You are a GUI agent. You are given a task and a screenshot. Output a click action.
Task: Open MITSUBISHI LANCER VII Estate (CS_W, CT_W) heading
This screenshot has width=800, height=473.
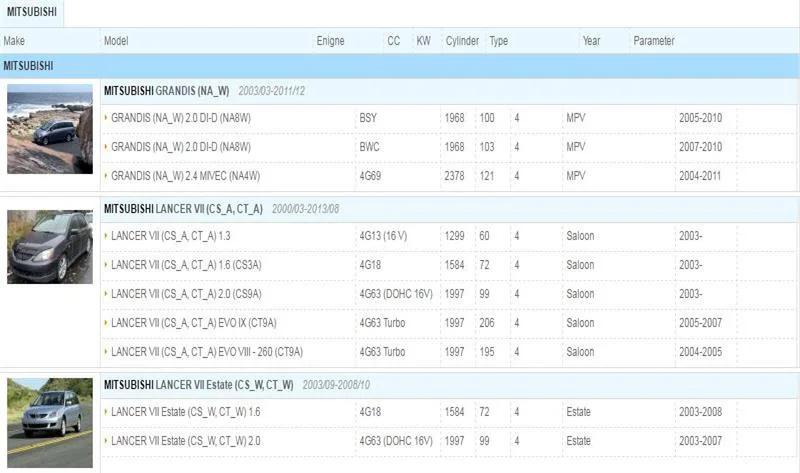[x=198, y=385]
